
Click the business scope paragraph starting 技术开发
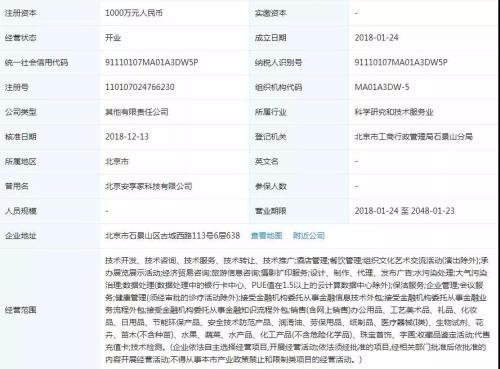(x=297, y=310)
